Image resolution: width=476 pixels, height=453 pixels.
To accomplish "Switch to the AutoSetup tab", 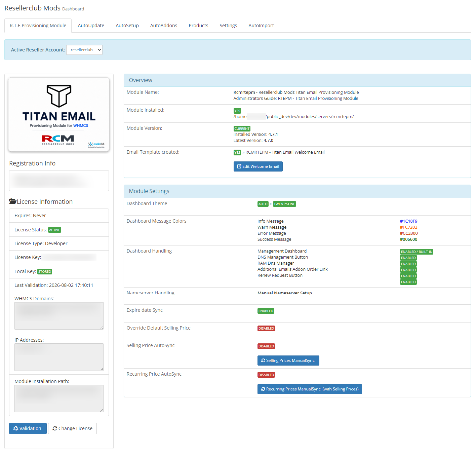I will tap(127, 26).
